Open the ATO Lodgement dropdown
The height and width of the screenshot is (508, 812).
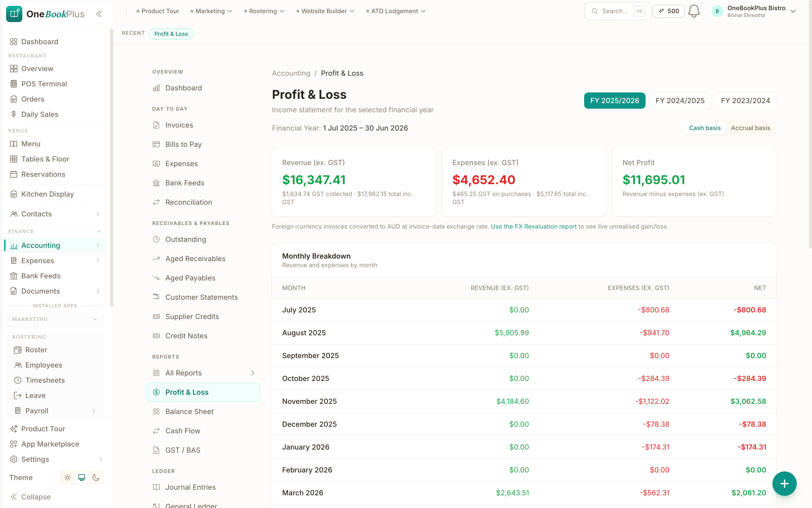coord(396,11)
